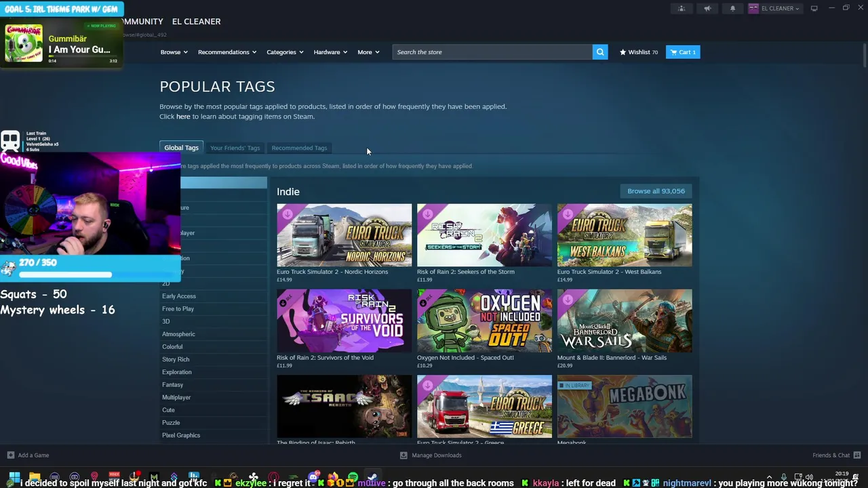Select the Global Tags tab
This screenshot has width=868, height=488.
tap(181, 148)
